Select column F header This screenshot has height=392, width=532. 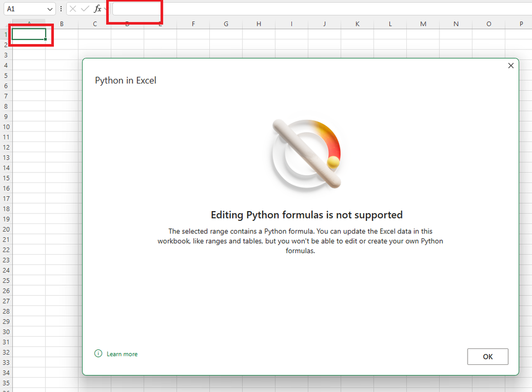pos(193,24)
